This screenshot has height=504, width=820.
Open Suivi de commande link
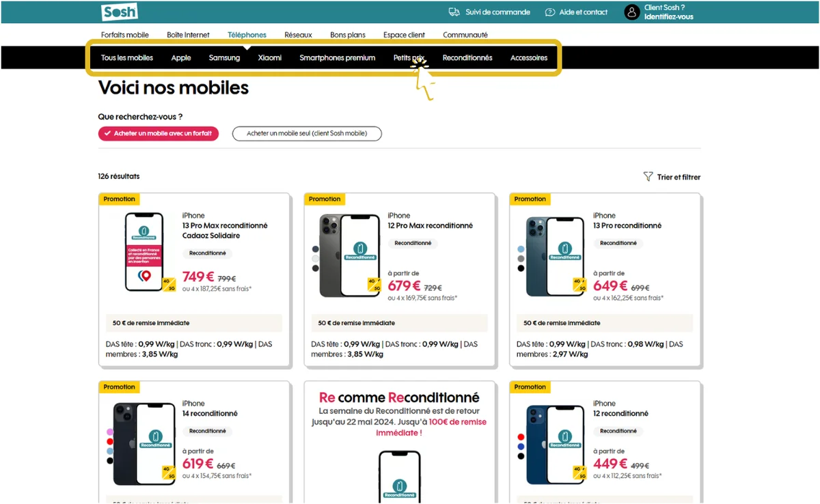coord(498,12)
